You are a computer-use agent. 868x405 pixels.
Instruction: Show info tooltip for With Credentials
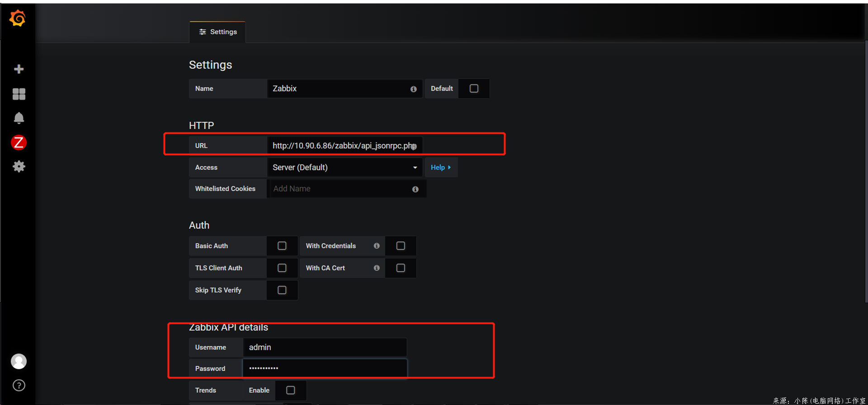coord(377,245)
